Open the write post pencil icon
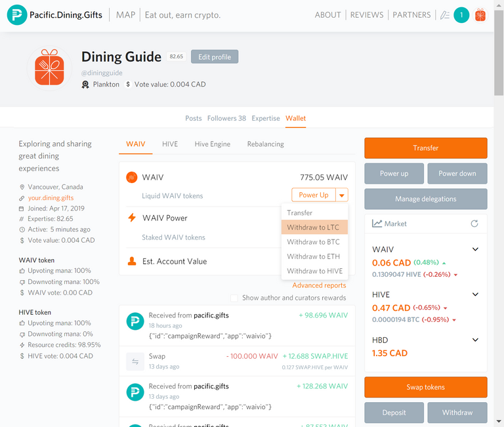This screenshot has height=427, width=504. 444,15
